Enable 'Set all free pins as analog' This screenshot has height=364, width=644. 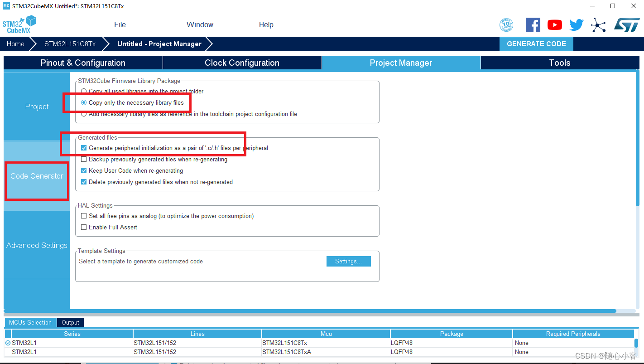coord(84,216)
